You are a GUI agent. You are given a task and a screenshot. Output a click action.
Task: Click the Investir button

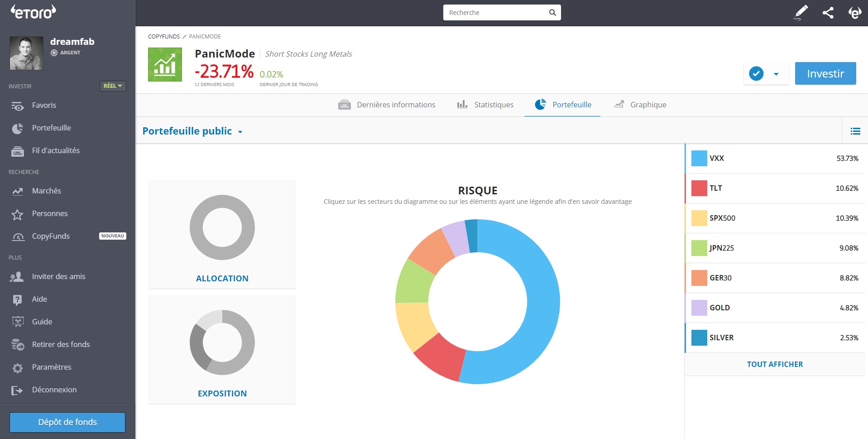coord(825,73)
